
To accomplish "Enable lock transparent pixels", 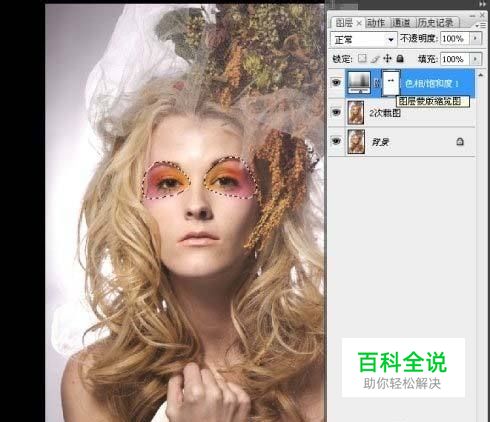I will tap(362, 59).
